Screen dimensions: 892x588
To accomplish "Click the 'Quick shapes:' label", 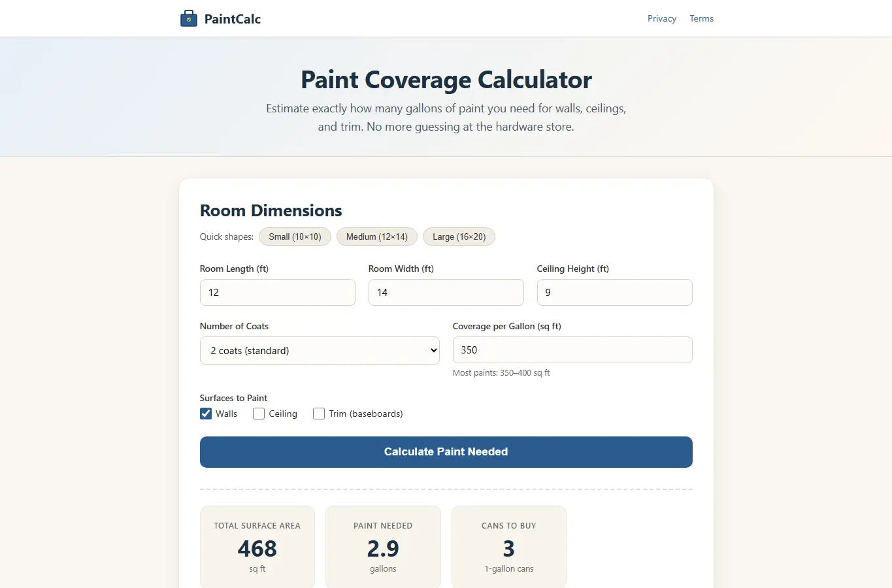I will (227, 237).
